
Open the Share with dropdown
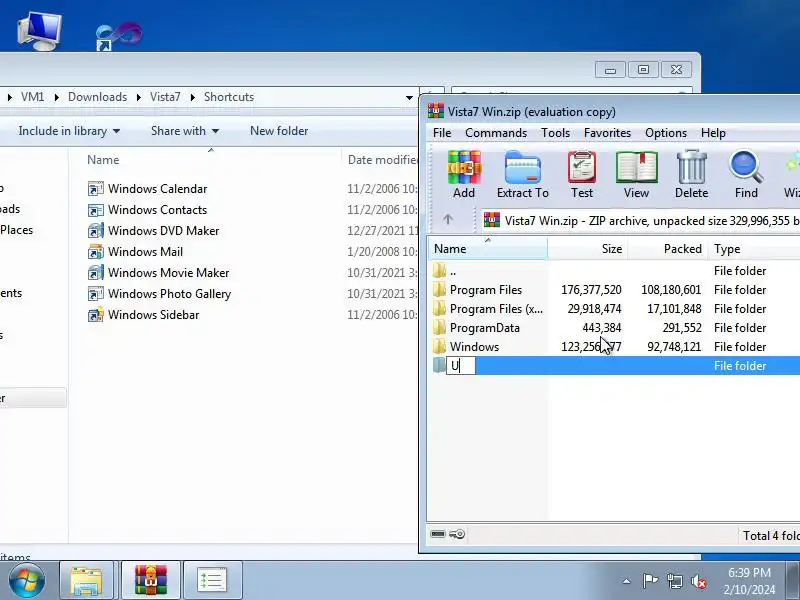[185, 131]
